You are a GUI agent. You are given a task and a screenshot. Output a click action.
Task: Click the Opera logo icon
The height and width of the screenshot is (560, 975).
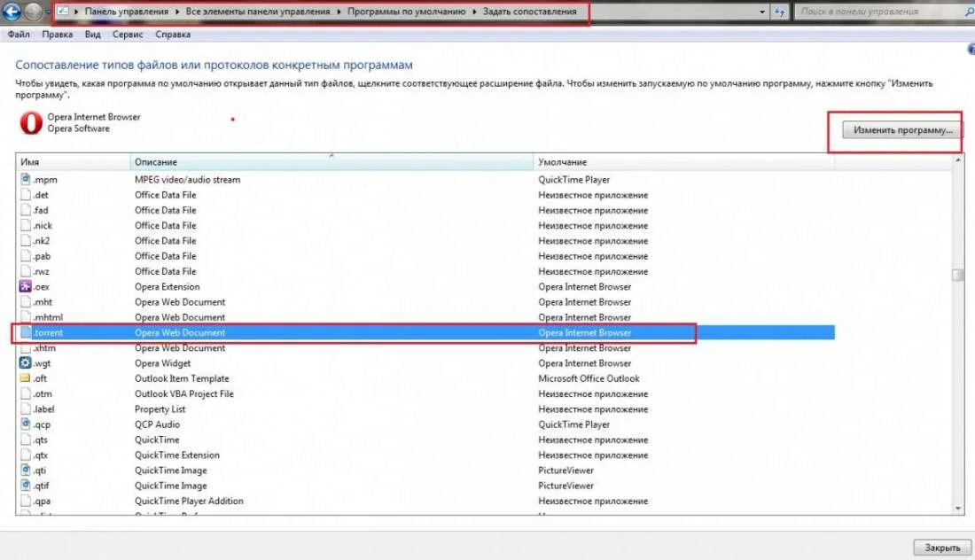31,122
